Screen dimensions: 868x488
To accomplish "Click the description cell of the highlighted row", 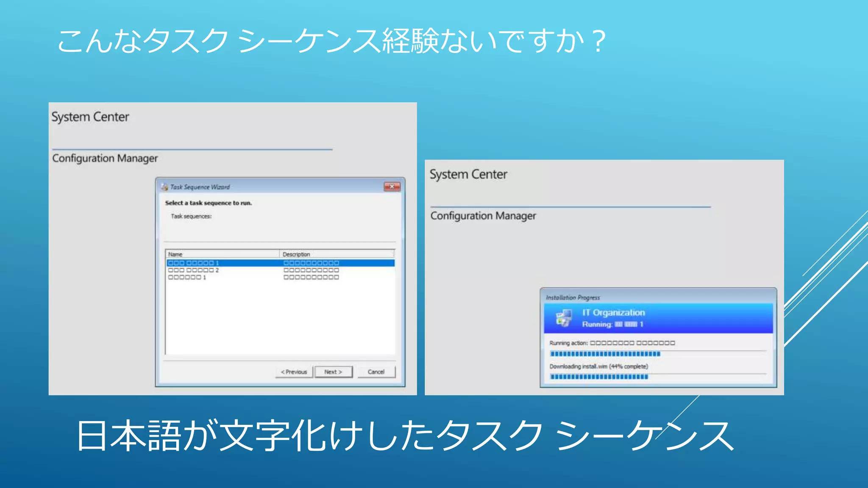I will click(x=311, y=263).
